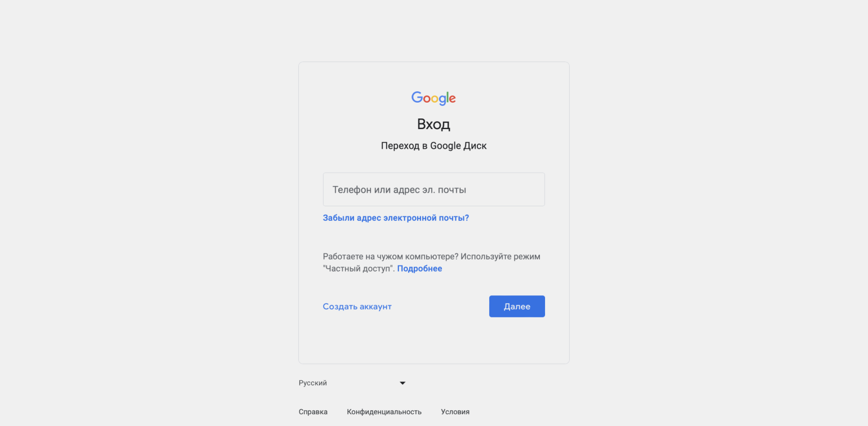Screen dimensions: 868x426
Task: Open the Условия footer link
Action: coord(455,412)
